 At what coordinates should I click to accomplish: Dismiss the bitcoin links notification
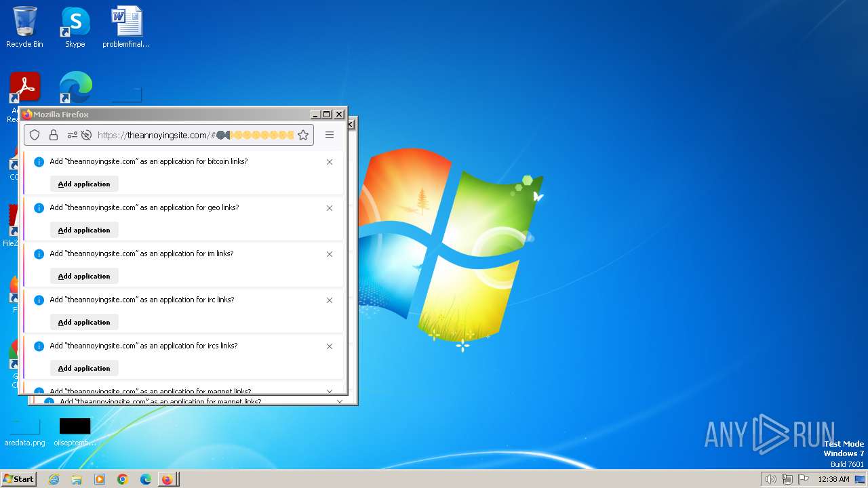(x=330, y=162)
